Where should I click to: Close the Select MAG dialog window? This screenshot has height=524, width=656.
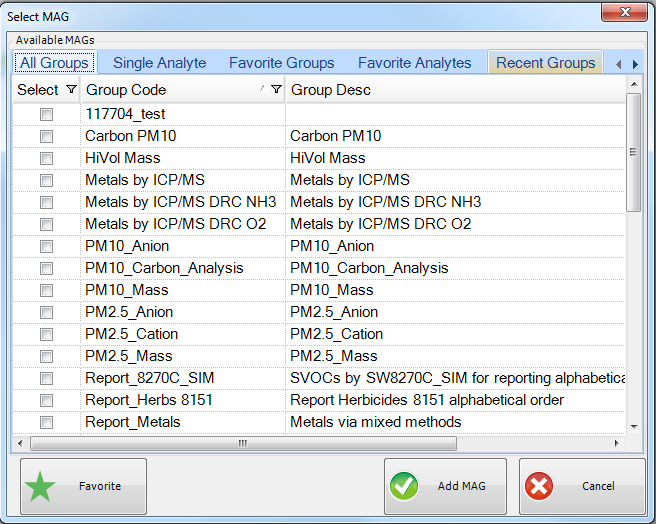[x=626, y=12]
